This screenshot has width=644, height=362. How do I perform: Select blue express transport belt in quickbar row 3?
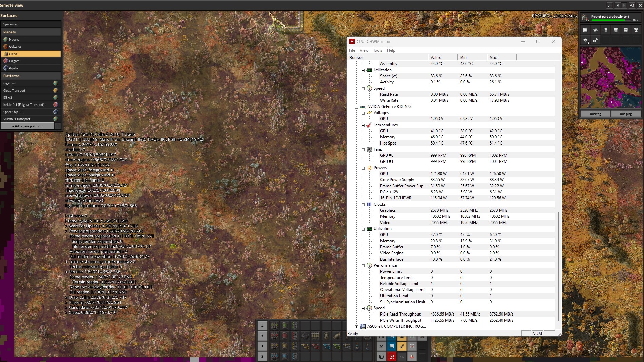[x=275, y=357]
